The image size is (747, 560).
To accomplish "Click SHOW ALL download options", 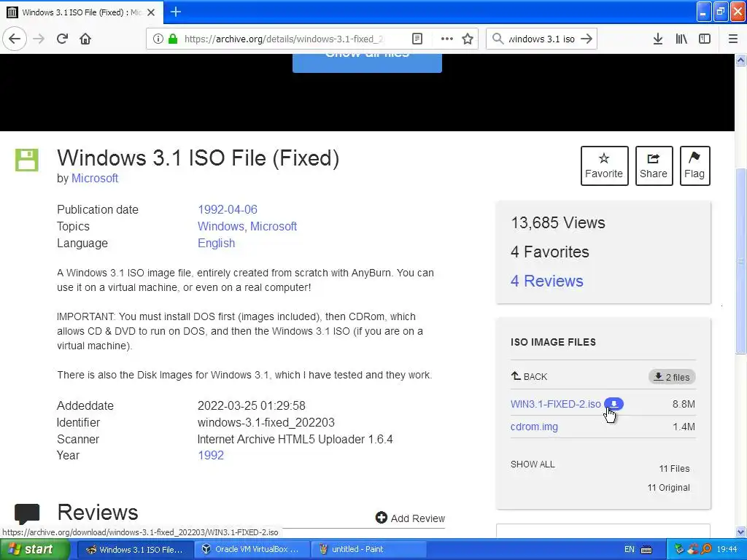I will pos(533,464).
